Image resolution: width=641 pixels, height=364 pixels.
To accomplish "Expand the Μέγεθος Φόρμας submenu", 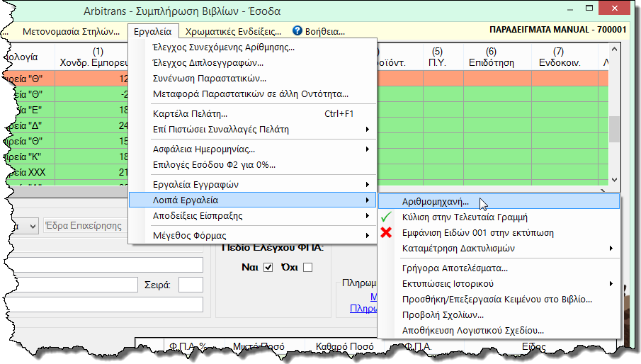I will (x=252, y=235).
